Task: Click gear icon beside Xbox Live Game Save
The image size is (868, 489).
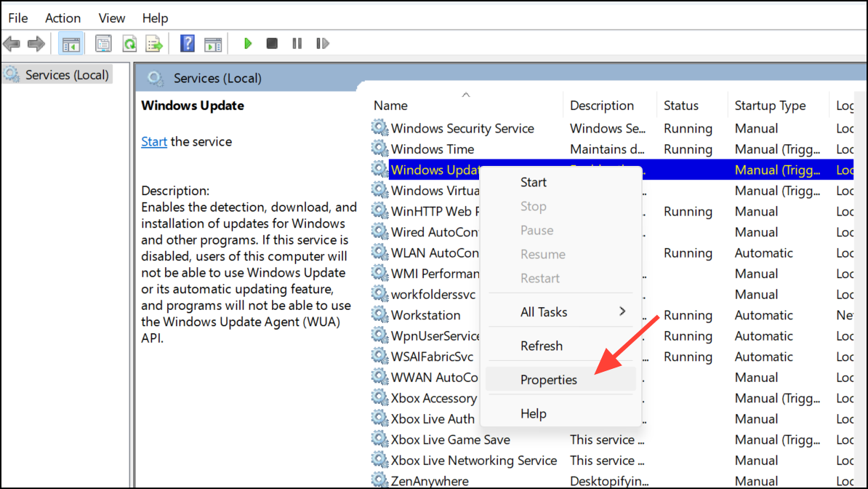Action: pos(379,439)
